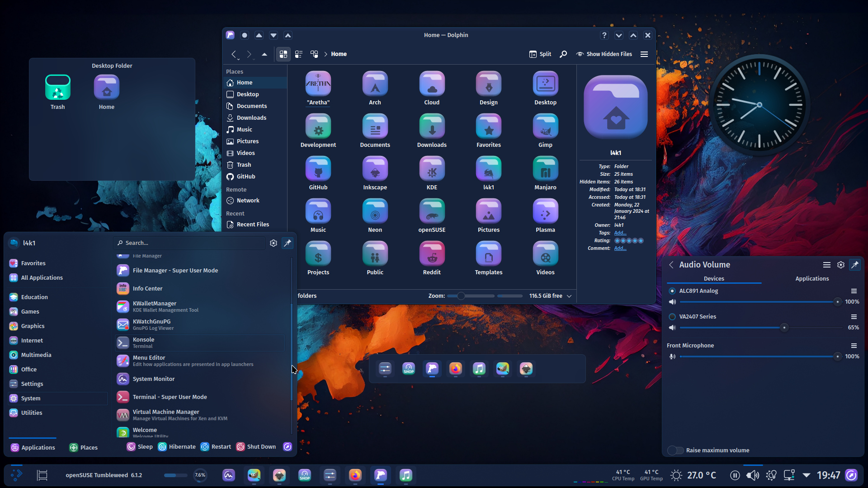Click the Restart button
This screenshot has width=868, height=488.
pos(216,447)
